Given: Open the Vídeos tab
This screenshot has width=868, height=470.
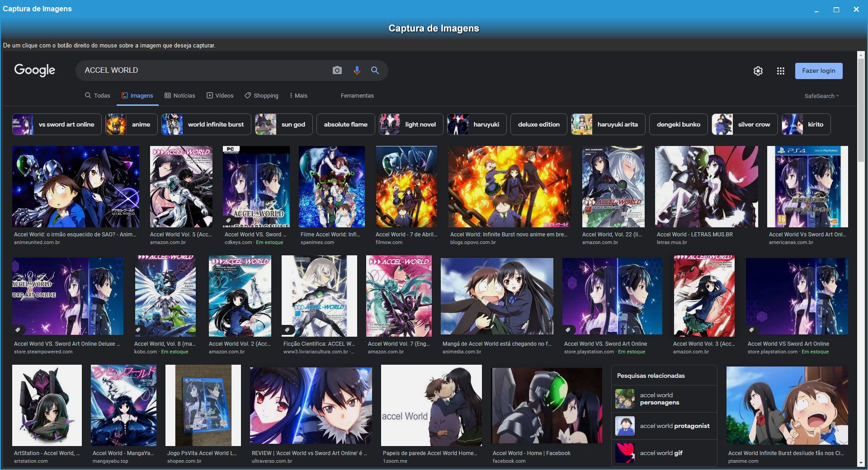Looking at the screenshot, I should tap(220, 96).
